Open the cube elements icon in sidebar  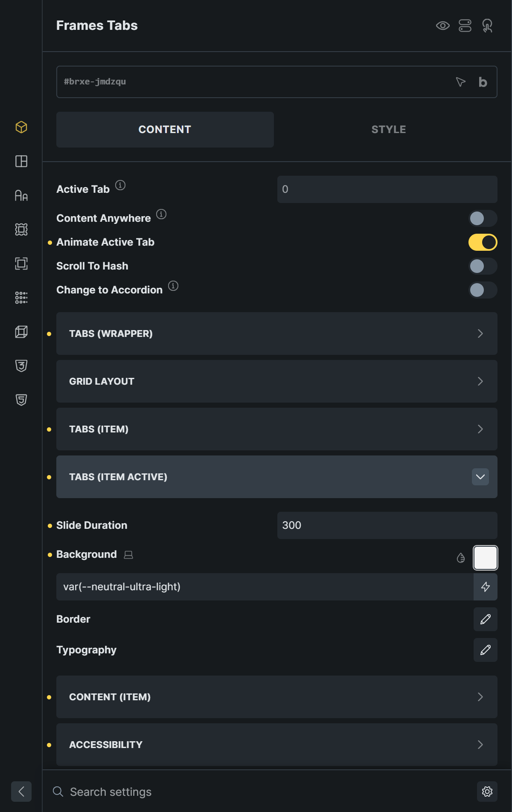point(21,127)
